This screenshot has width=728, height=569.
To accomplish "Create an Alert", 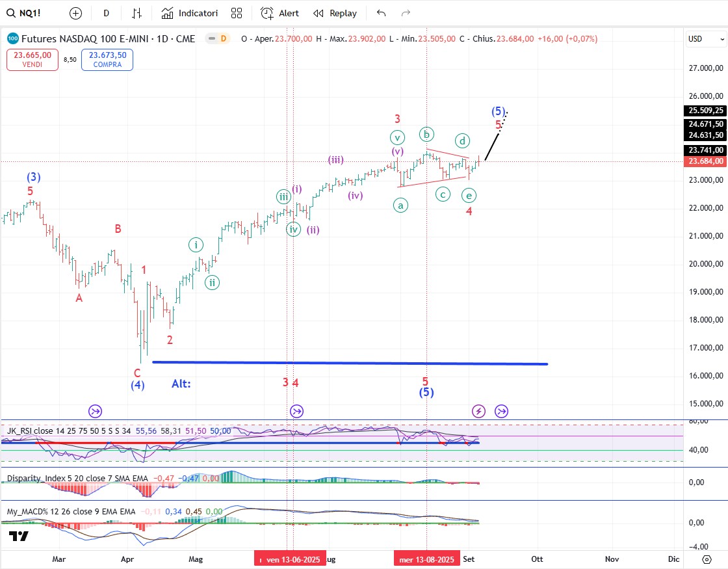I will (279, 14).
